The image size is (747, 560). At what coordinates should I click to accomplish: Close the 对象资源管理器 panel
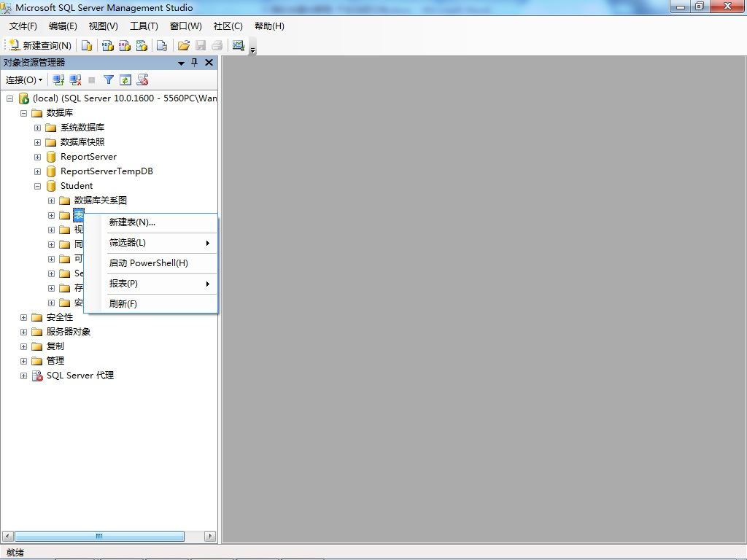[209, 63]
